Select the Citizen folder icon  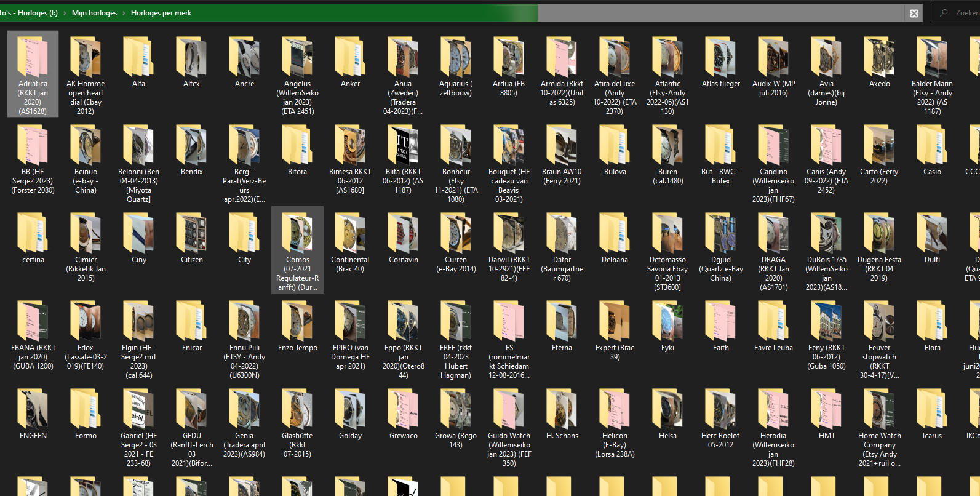click(x=191, y=233)
